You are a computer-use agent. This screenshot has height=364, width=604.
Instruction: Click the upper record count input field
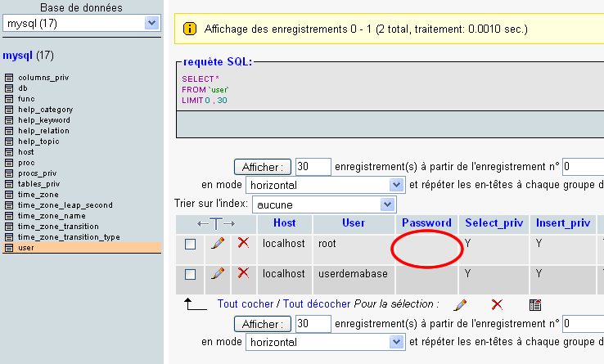click(x=313, y=167)
